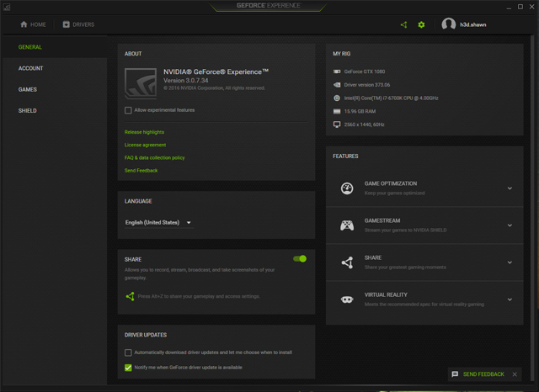Click the Send Feedback chat bubble icon
The image size is (539, 392).
click(x=455, y=374)
